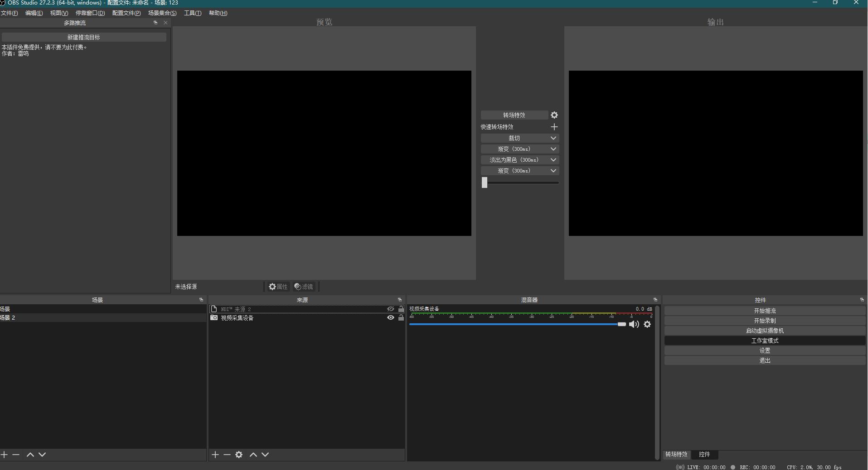
Task: Open transition properties gear beside 转场特效
Action: coord(554,115)
